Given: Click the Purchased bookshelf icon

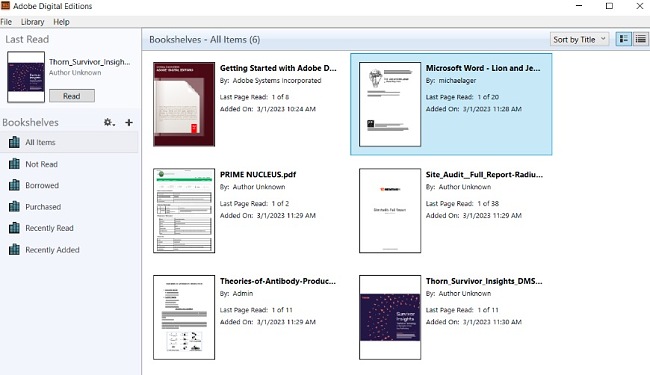Looking at the screenshot, I should pyautogui.click(x=14, y=206).
